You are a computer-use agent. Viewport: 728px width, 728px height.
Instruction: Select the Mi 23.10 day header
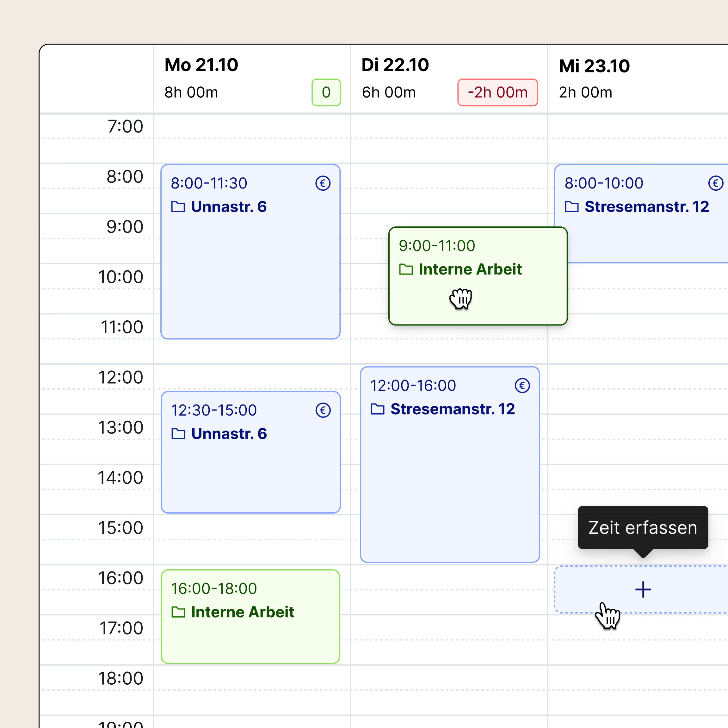point(594,66)
